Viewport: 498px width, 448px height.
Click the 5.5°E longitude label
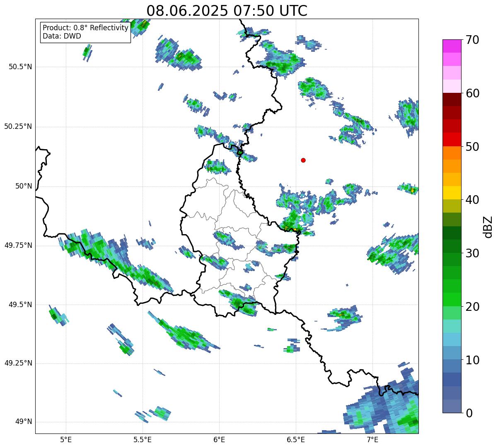(x=143, y=439)
